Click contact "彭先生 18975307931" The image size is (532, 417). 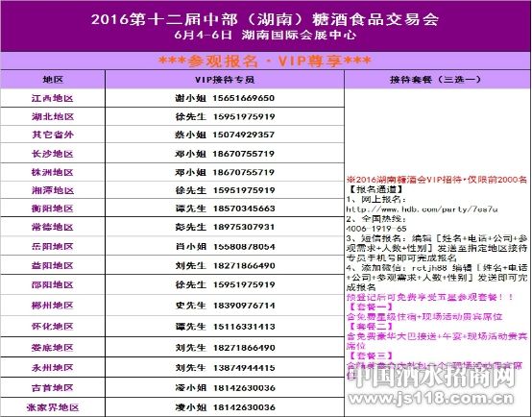[225, 227]
